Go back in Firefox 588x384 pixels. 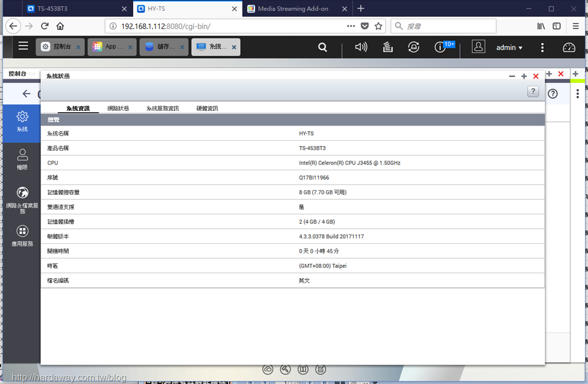coord(13,26)
